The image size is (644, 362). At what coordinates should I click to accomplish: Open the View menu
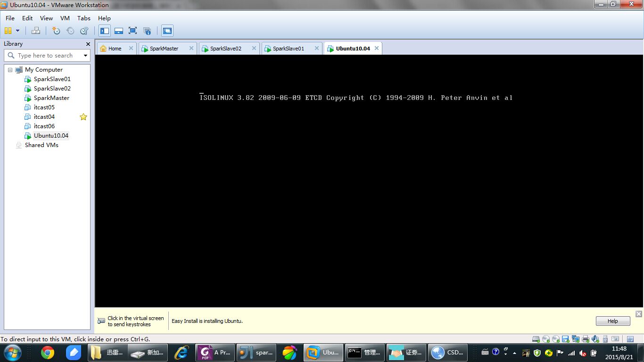[x=46, y=18]
